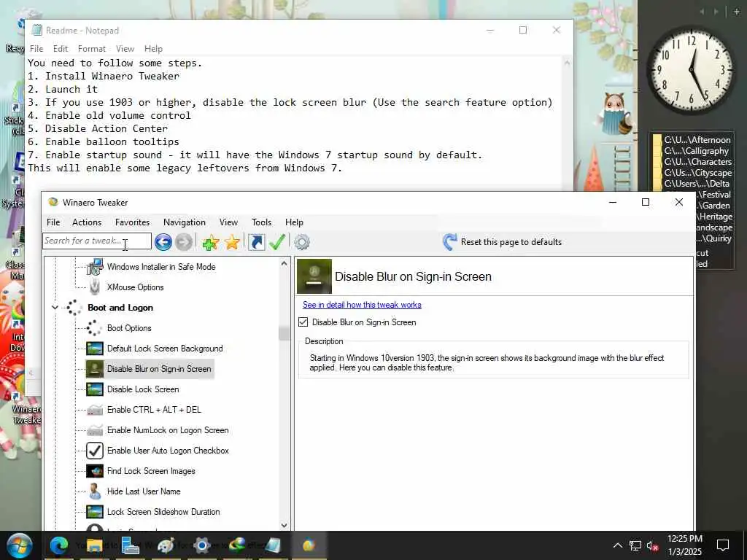The width and height of the screenshot is (747, 560).
Task: Click the muted speaker volume tray icon
Action: [x=652, y=545]
